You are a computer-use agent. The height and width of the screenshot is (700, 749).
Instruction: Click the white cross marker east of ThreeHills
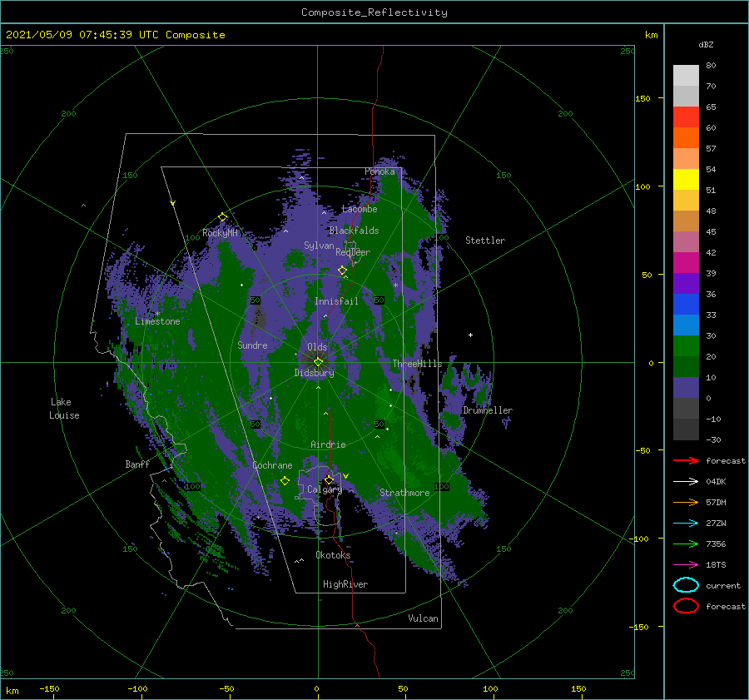click(470, 335)
